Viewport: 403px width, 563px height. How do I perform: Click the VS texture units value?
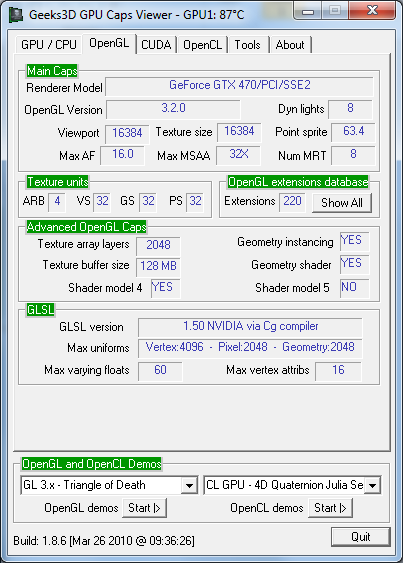(102, 202)
